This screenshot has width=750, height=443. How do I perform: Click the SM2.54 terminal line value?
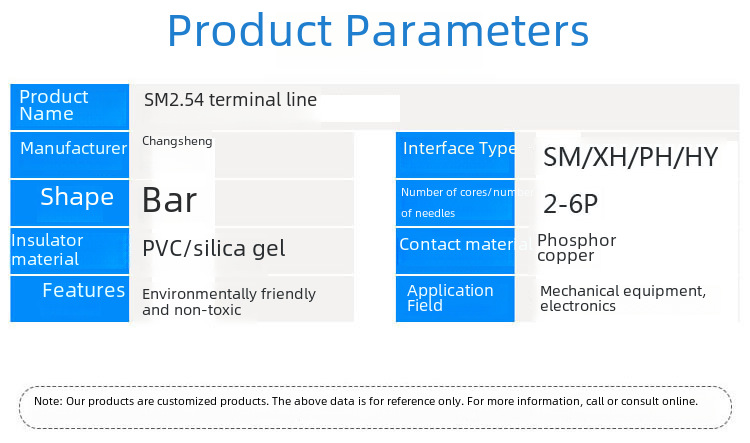pos(230,100)
